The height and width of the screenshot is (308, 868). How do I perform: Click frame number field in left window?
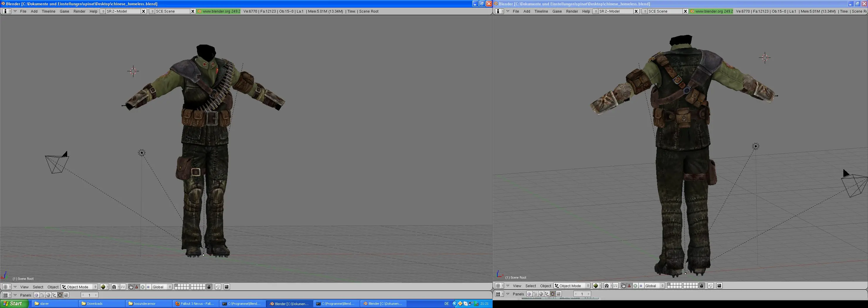90,295
